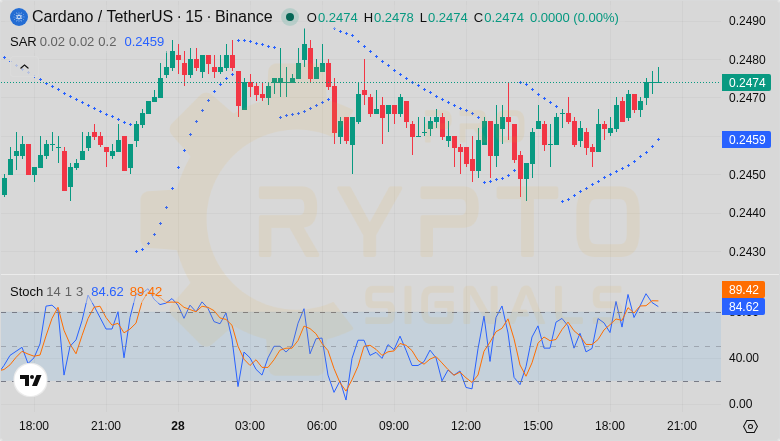Click the 40.00 Stoch axis label

click(744, 357)
